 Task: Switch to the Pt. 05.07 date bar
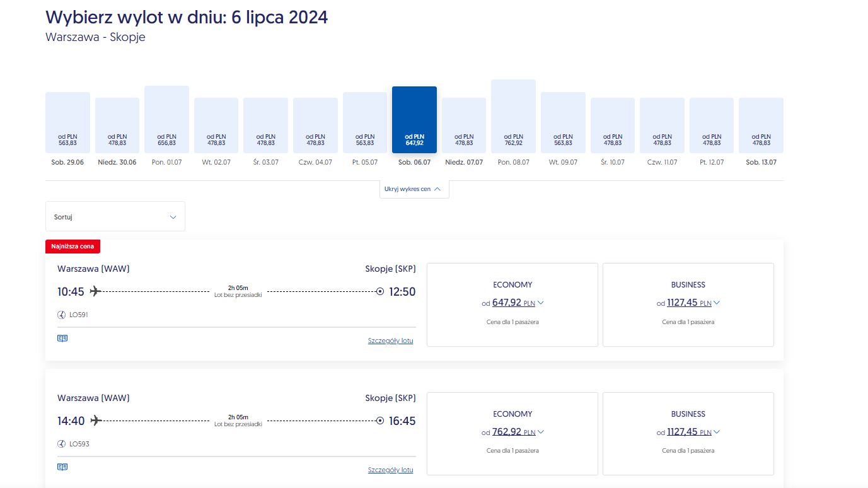click(x=365, y=122)
